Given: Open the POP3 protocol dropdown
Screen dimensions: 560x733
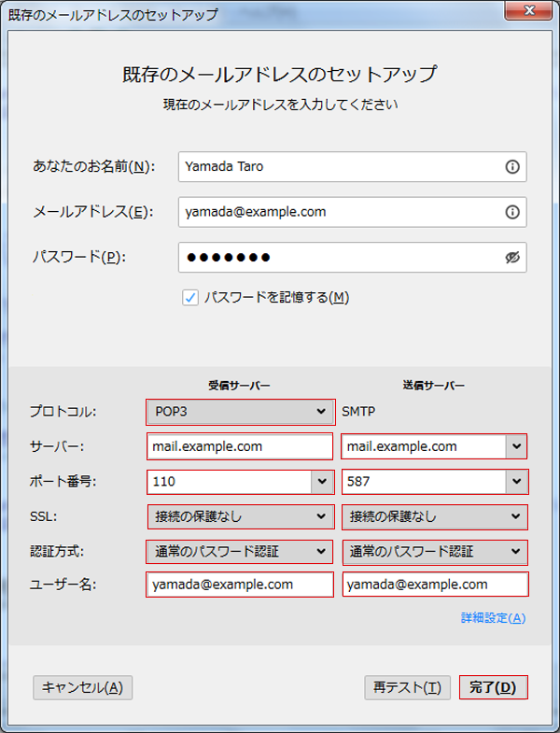Looking at the screenshot, I should coord(240,411).
